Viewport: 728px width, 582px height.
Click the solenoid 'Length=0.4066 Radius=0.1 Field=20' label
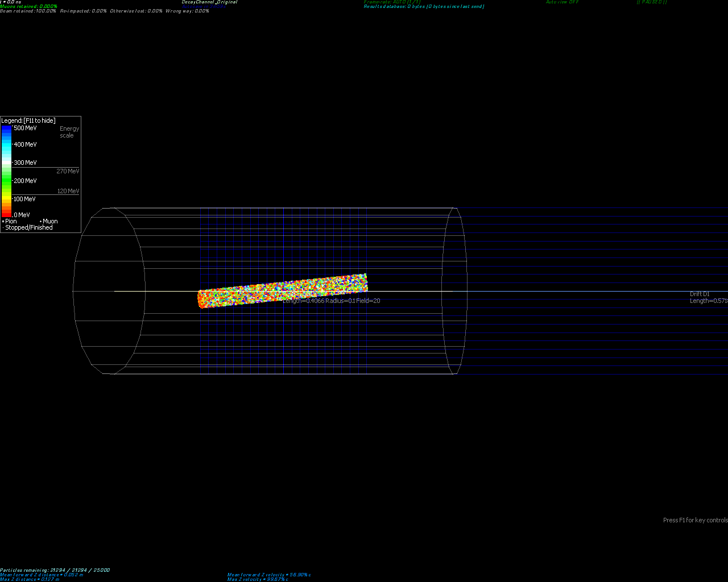(332, 301)
